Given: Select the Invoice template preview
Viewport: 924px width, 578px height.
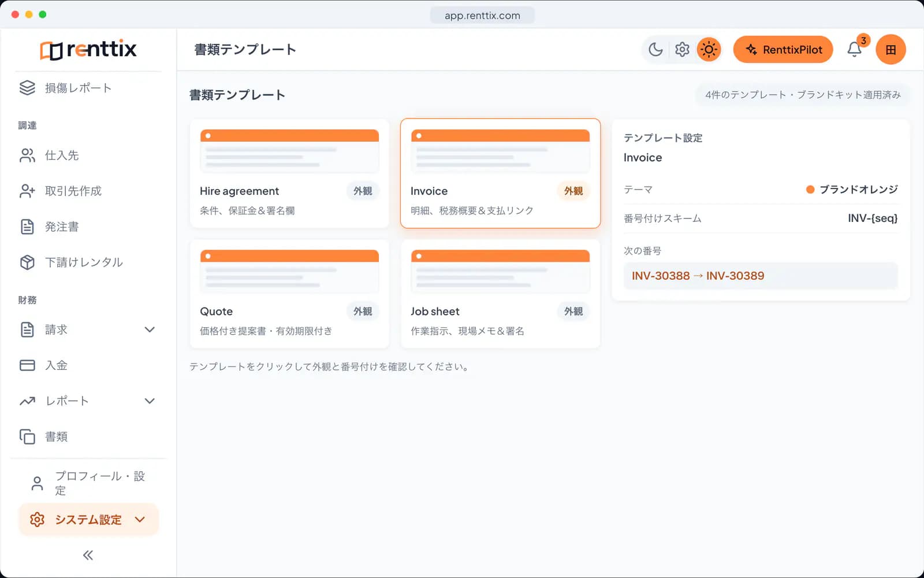Looking at the screenshot, I should click(500, 151).
